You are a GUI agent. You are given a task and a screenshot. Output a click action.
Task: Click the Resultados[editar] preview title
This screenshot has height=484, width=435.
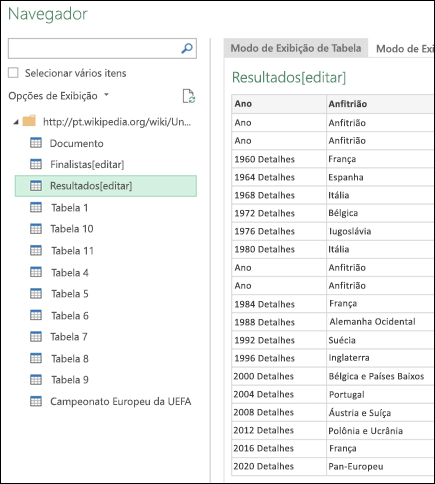pos(289,77)
